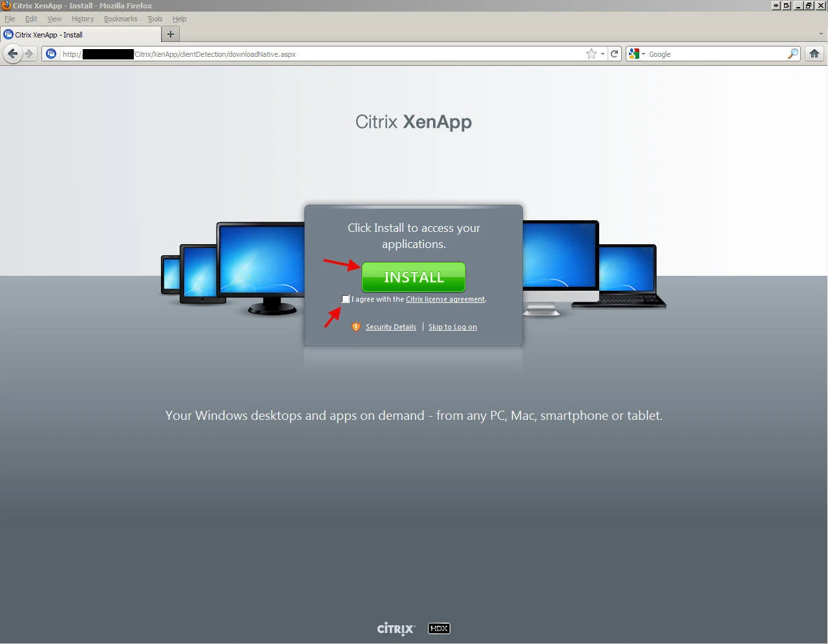This screenshot has width=828, height=644.
Task: Open the Help menu
Action: (x=180, y=19)
